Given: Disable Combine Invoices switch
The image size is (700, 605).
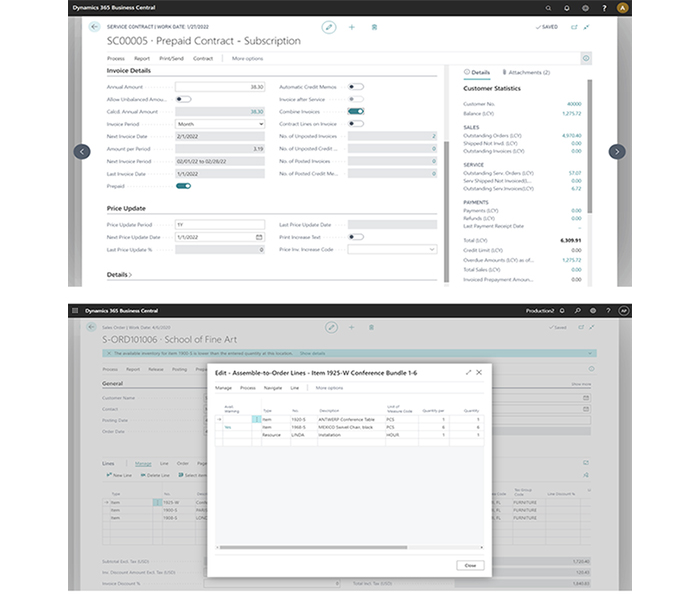Looking at the screenshot, I should point(356,111).
